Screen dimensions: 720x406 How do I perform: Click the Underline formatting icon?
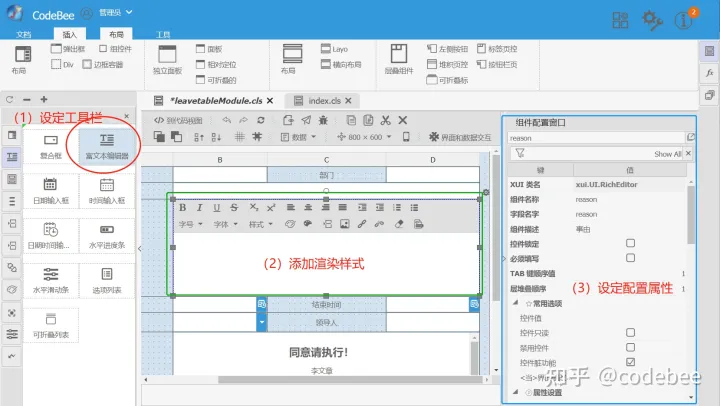pos(216,208)
